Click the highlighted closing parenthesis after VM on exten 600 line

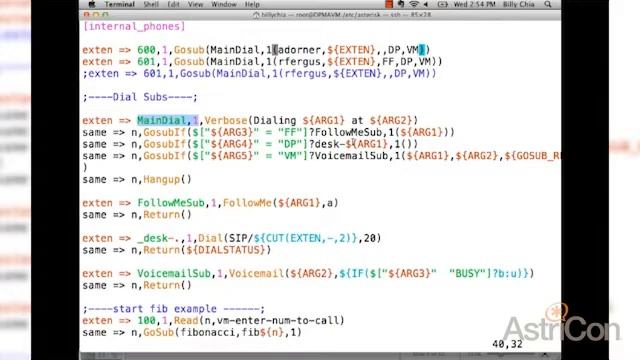click(422, 50)
